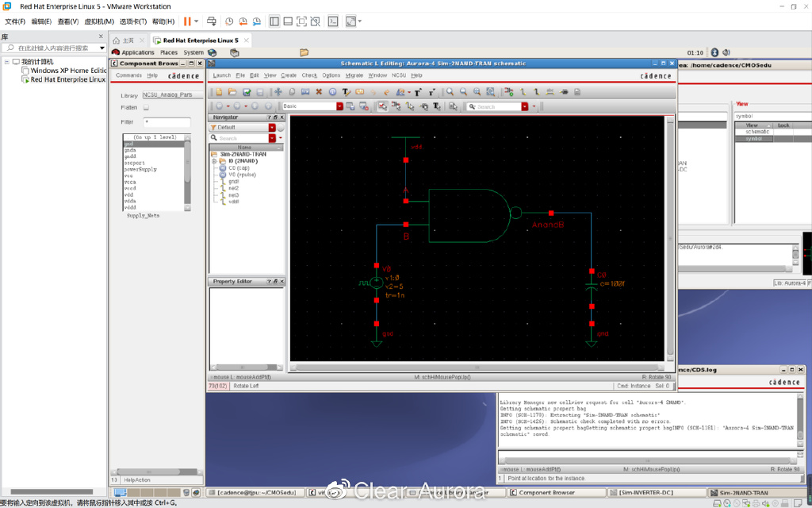Click the orange VMware pause virtual machine icon
The height and width of the screenshot is (508, 812).
pos(187,21)
